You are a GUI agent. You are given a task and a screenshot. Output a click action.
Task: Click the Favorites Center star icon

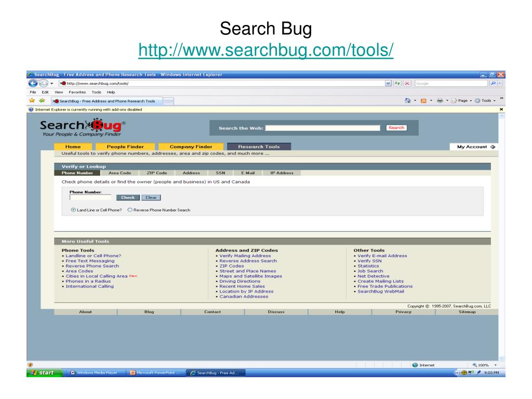pos(32,101)
